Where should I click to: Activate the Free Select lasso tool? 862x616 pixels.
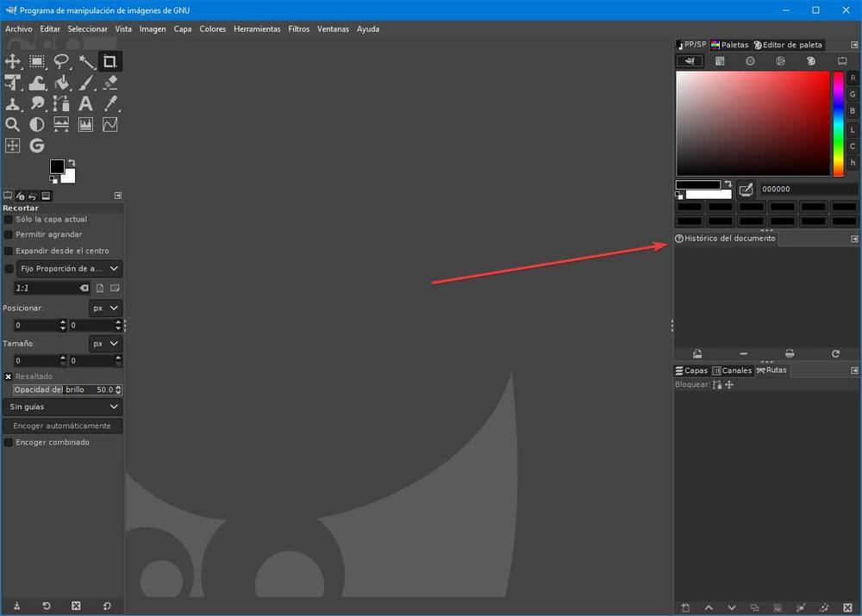pos(61,61)
